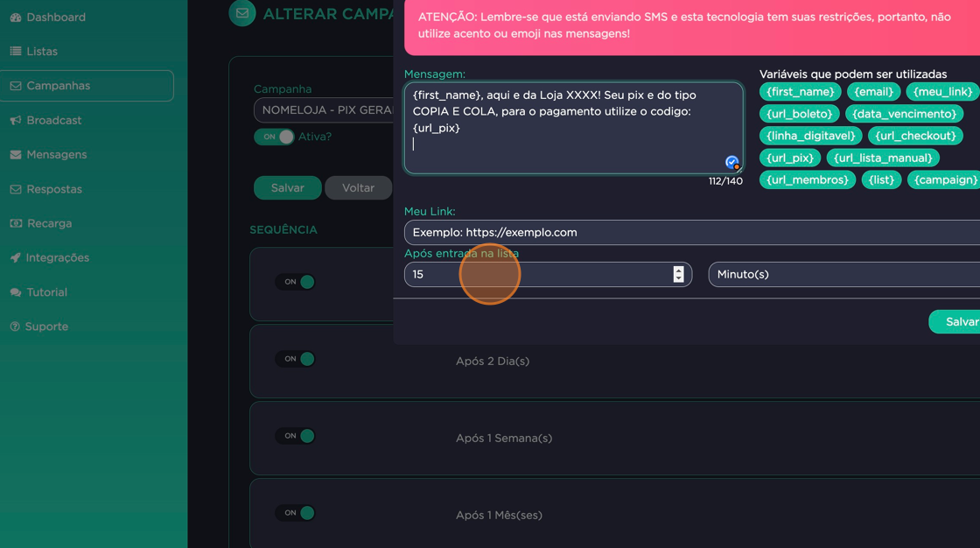The width and height of the screenshot is (980, 548).
Task: Click the number stepper arrows on 15 field
Action: [x=678, y=275]
